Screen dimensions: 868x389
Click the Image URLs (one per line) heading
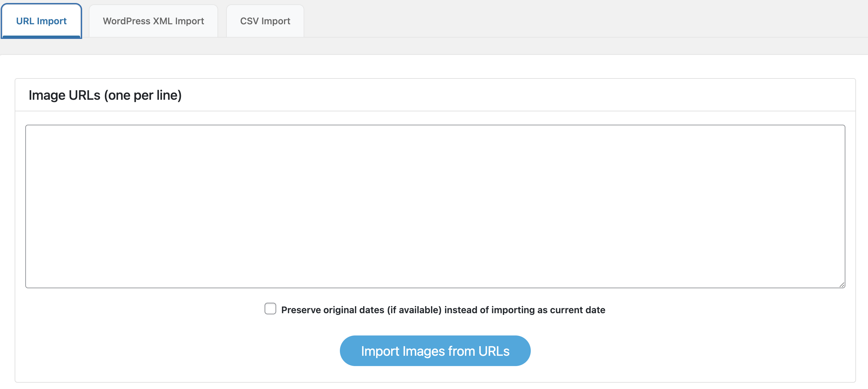[105, 95]
